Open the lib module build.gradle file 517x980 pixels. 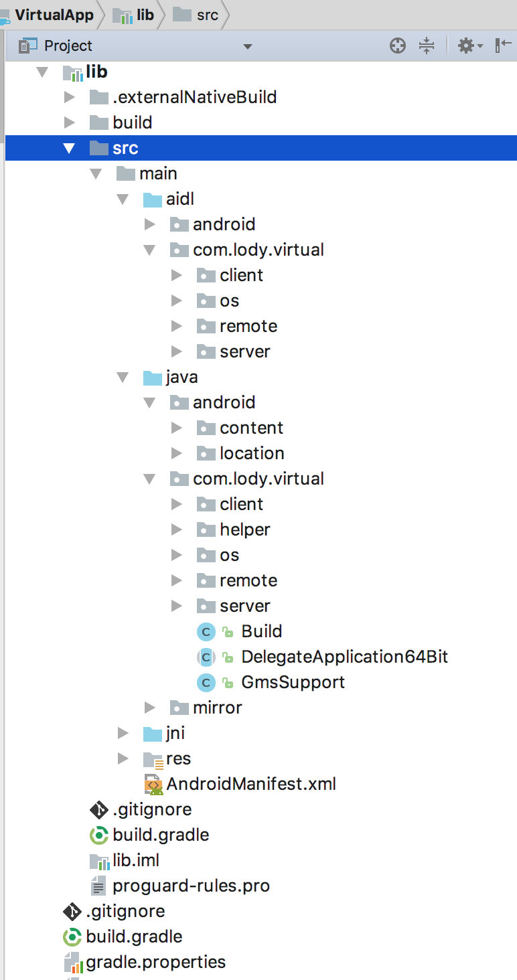161,835
